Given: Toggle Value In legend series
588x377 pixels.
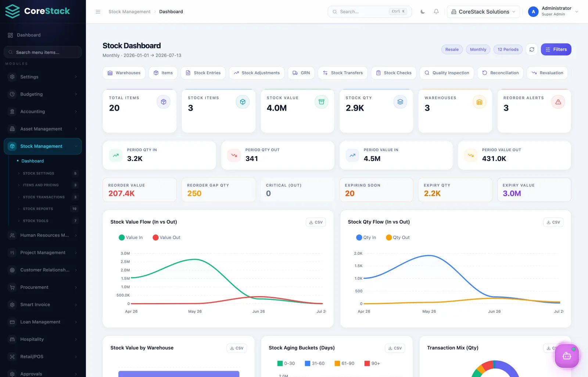Looking at the screenshot, I should click(131, 237).
